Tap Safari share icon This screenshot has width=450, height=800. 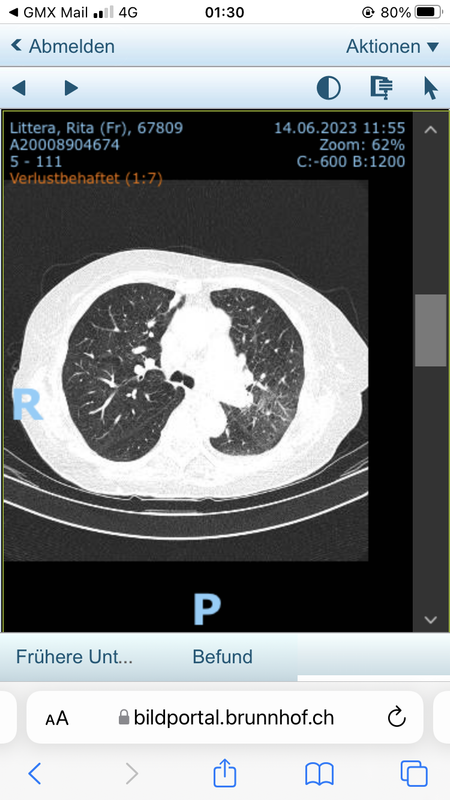point(224,773)
